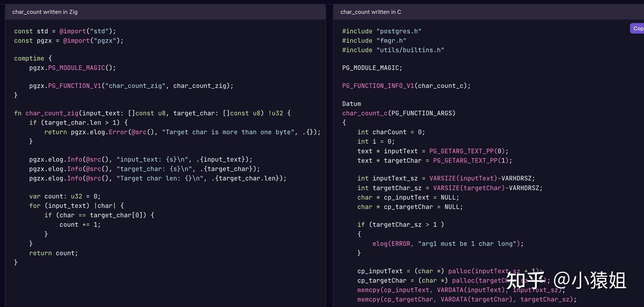Click the 'text * targetChar = PG_GETARG_TEXT_PP(1);' line

point(435,161)
